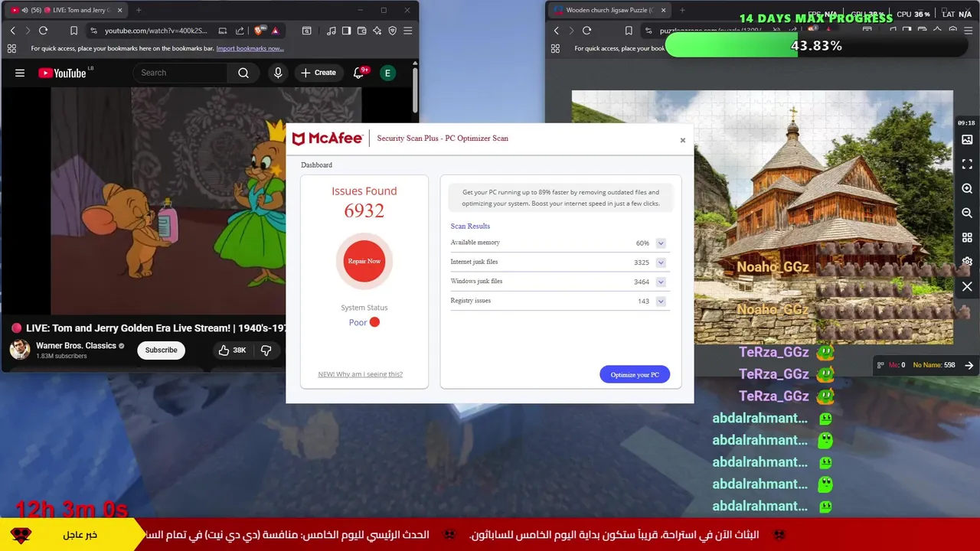
Task: Zoom out of the puzzle
Action: 967,213
